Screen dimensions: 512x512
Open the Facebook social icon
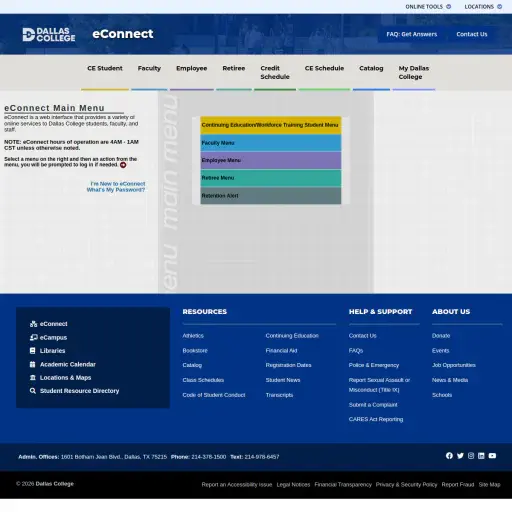coord(449,456)
